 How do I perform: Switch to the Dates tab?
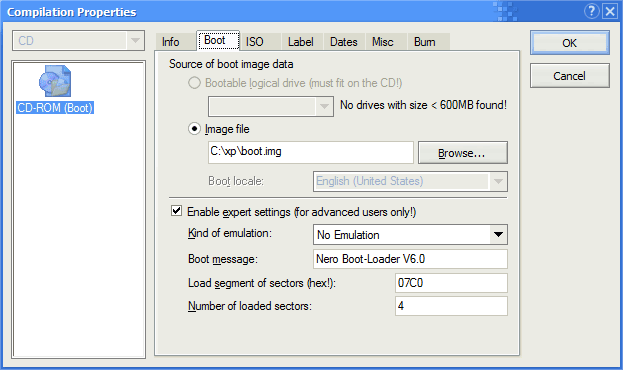344,42
